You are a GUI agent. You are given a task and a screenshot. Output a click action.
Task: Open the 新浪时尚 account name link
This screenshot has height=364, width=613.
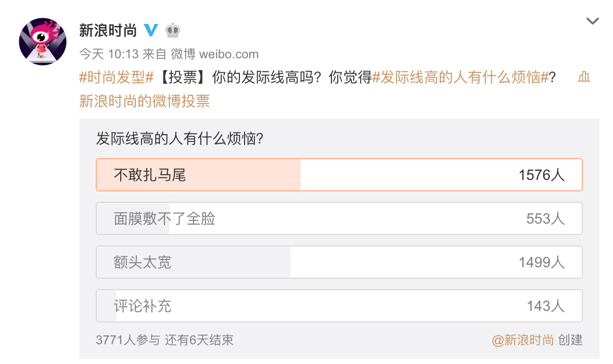tap(108, 31)
